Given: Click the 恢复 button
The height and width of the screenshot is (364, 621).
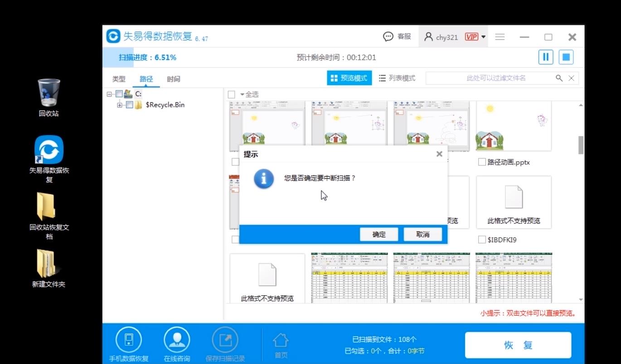Looking at the screenshot, I should pos(518,345).
